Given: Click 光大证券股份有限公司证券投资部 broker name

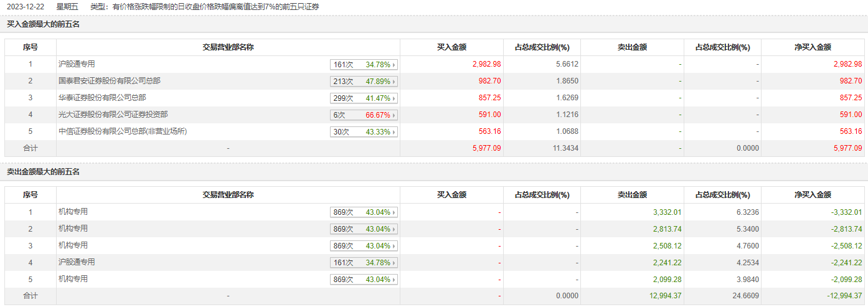Looking at the screenshot, I should 113,114.
